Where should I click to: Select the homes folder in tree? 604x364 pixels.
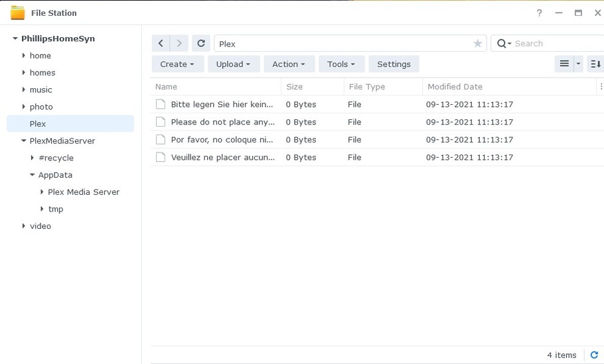pos(42,72)
